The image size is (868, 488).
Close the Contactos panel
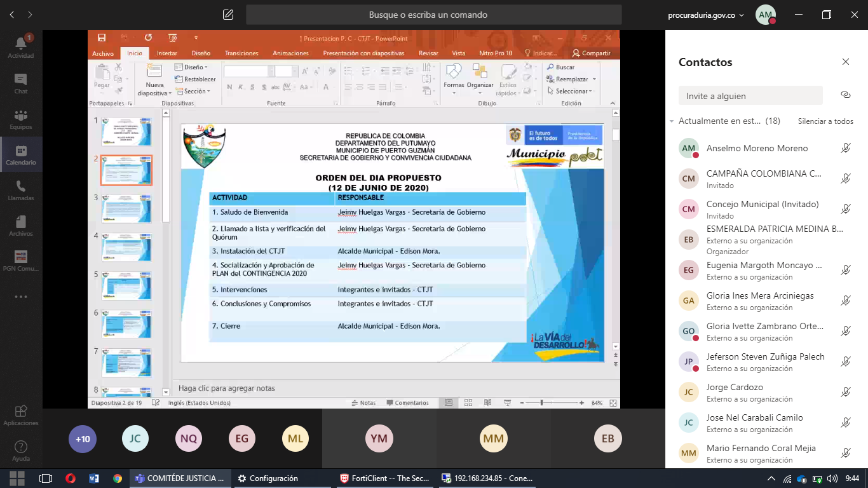click(845, 62)
